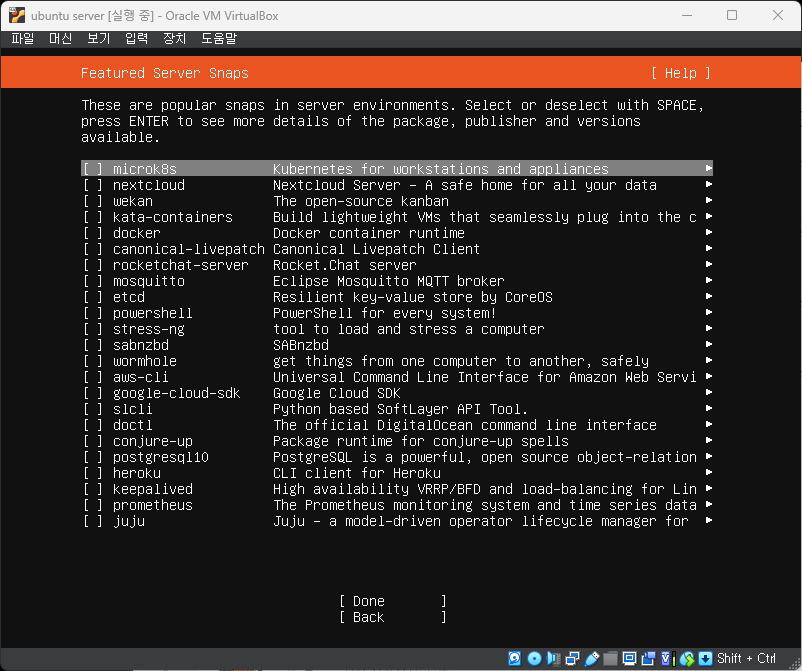Image resolution: width=802 pixels, height=671 pixels.
Task: Open the 보기 (View) menu
Action: [98, 38]
